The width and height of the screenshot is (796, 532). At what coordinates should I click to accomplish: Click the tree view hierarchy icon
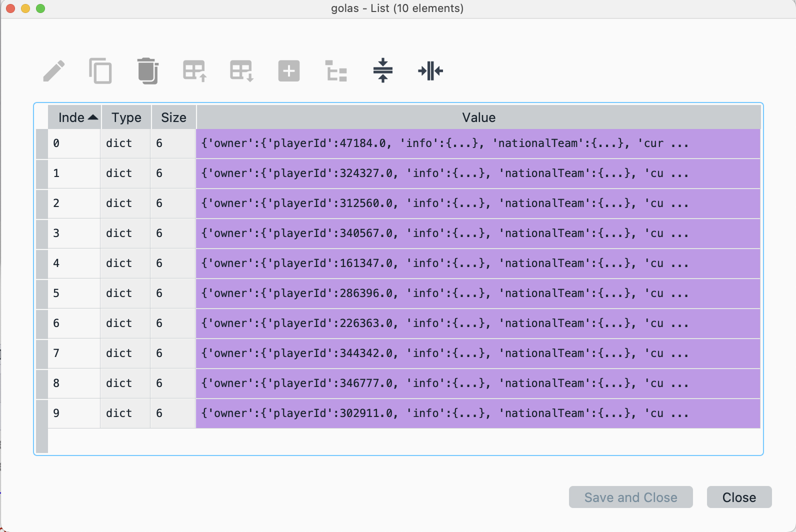[x=336, y=71]
